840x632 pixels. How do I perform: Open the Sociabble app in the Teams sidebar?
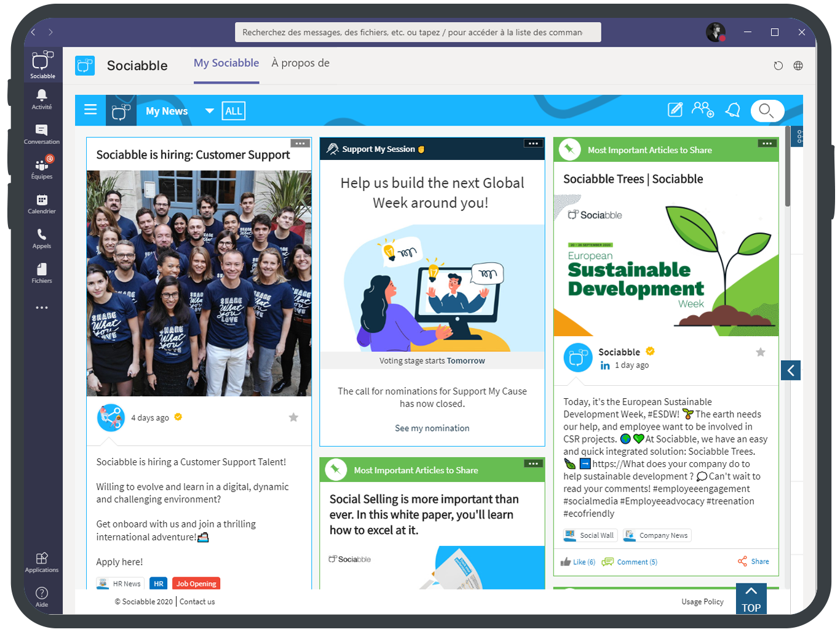[42, 65]
